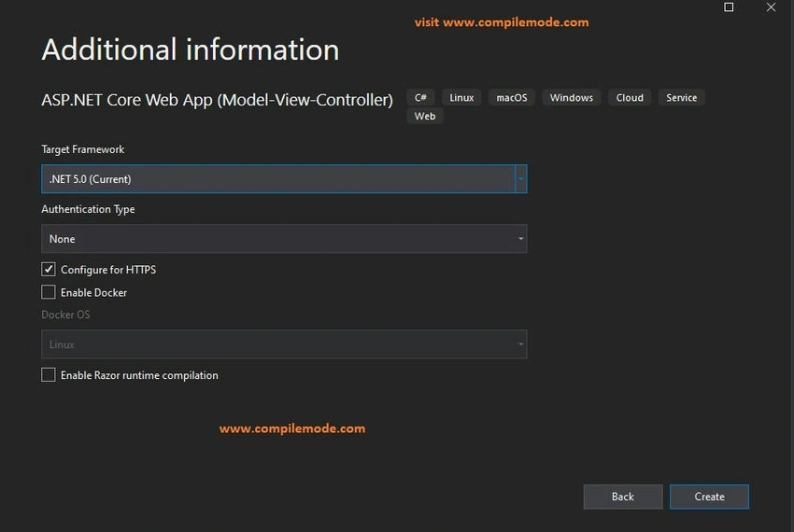Click the None authentication value
794x532 pixels.
63,239
